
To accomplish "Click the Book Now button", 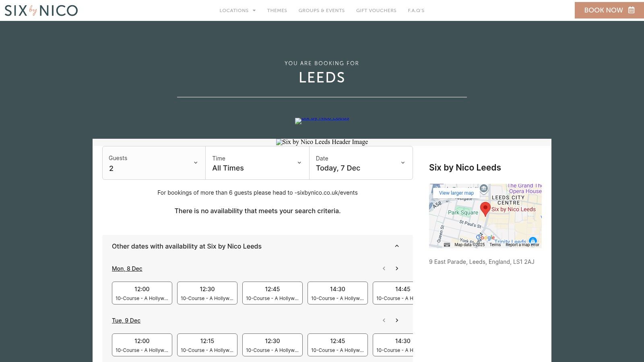I will tap(609, 10).
